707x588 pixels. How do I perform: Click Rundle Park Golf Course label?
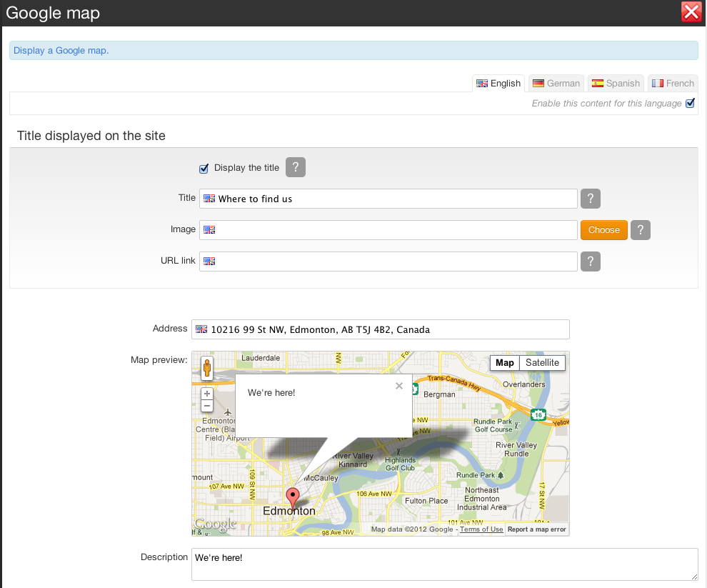(493, 426)
